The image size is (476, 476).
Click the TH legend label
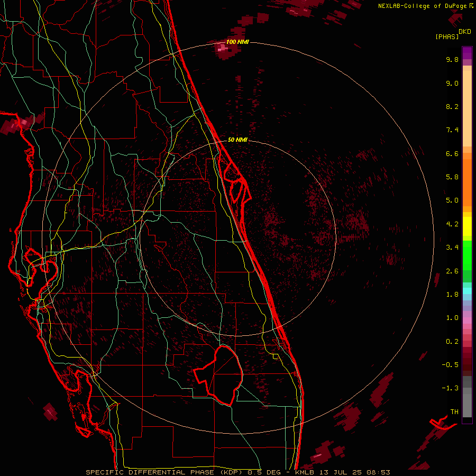(454, 412)
